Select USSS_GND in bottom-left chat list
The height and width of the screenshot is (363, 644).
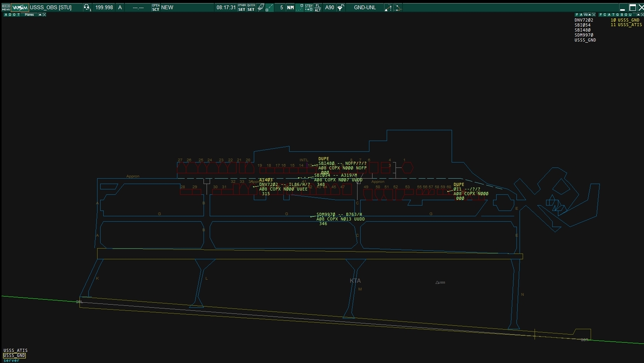14,355
